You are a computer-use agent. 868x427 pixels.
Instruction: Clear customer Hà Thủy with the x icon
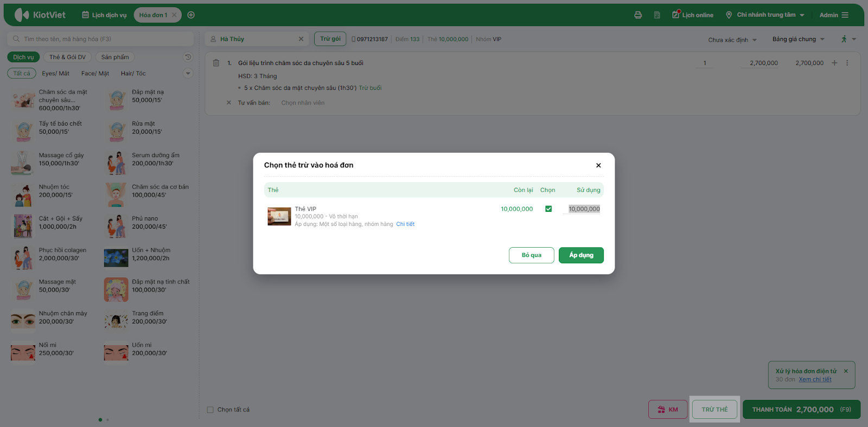pos(301,39)
